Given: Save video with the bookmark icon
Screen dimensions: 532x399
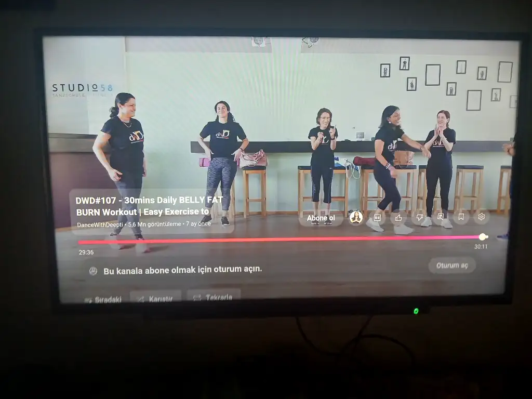Looking at the screenshot, I should 461,217.
